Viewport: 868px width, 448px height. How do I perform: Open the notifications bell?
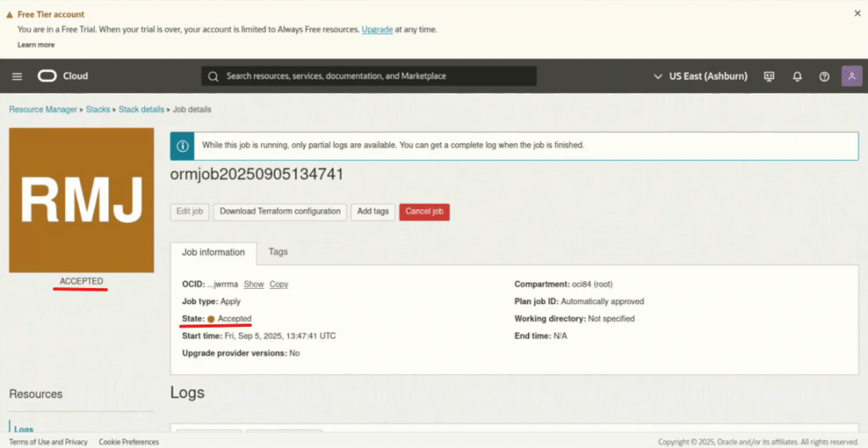[797, 77]
